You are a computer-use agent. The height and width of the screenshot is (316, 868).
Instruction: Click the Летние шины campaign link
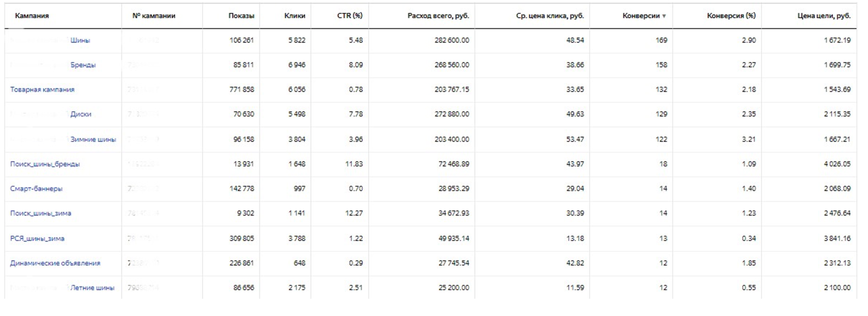pos(92,288)
